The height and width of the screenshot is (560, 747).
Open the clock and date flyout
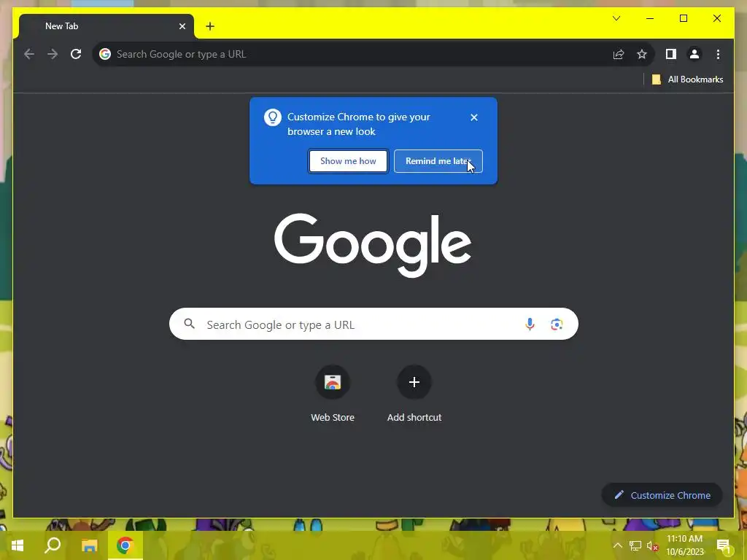tap(684, 545)
